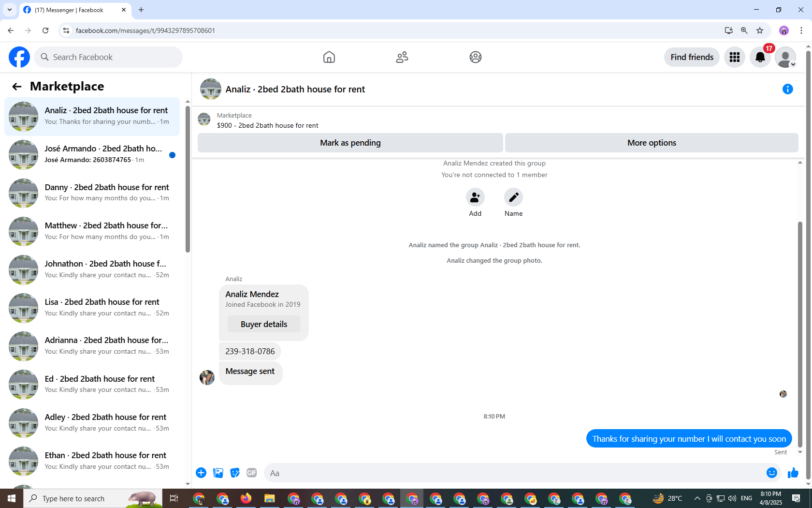812x508 pixels.
Task: Open Firefox from the taskbar
Action: (x=246, y=498)
